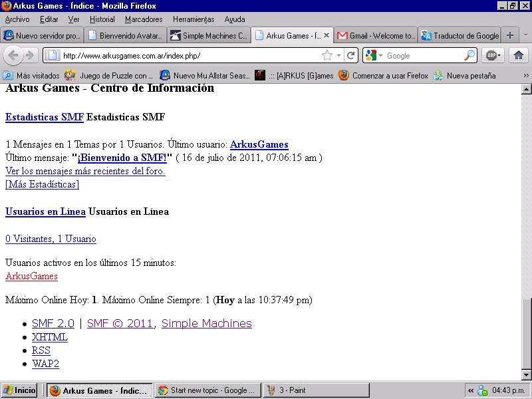
Task: Close the Arkus Games tab
Action: pyautogui.click(x=327, y=35)
